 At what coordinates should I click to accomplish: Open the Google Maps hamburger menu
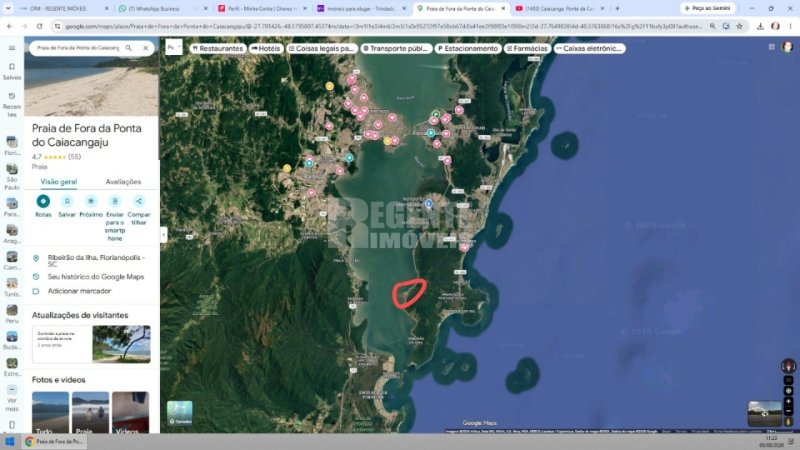(x=12, y=48)
